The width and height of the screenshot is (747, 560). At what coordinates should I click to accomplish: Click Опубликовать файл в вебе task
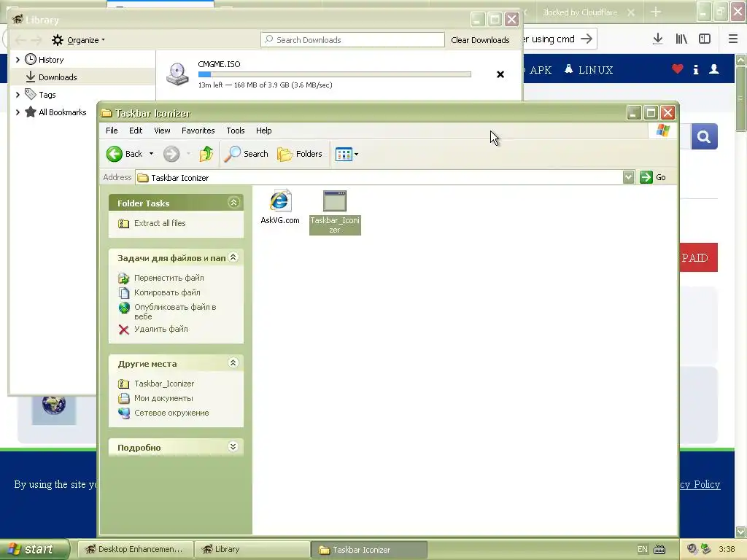175,311
